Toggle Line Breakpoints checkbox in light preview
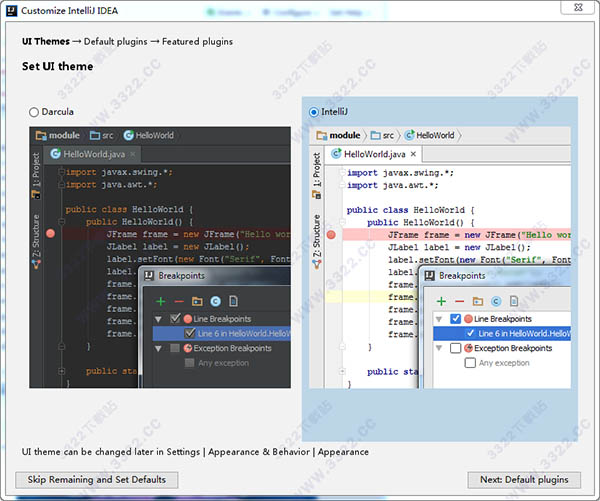Image resolution: width=600 pixels, height=501 pixels. point(456,318)
